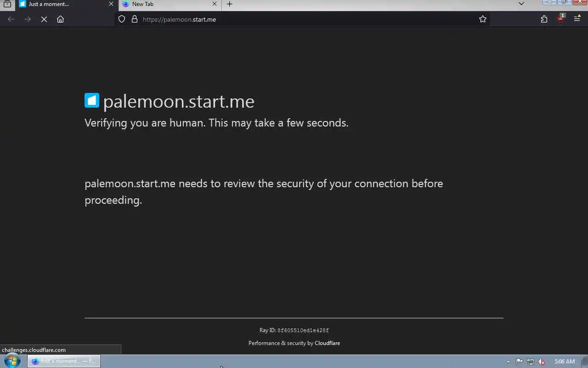Stop loading the page
This screenshot has height=368, width=588.
coord(44,19)
